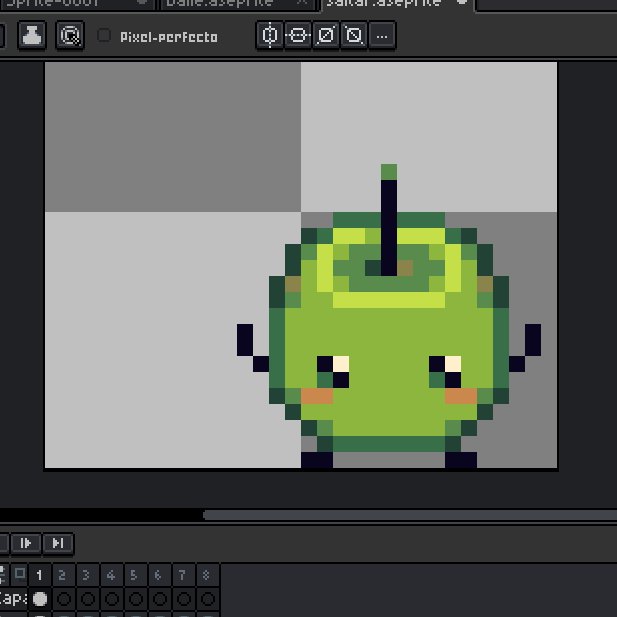Toggle the right diagonal symmetry icon

(x=326, y=35)
